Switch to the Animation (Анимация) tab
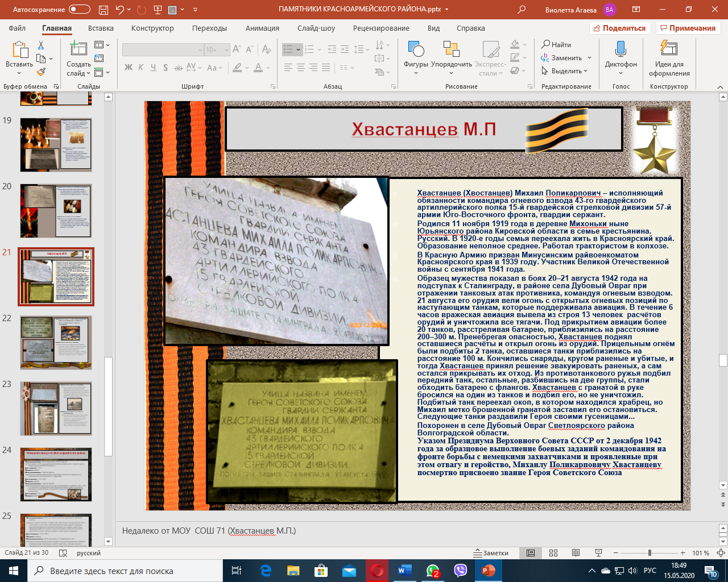The height and width of the screenshot is (582, 728). tap(262, 28)
